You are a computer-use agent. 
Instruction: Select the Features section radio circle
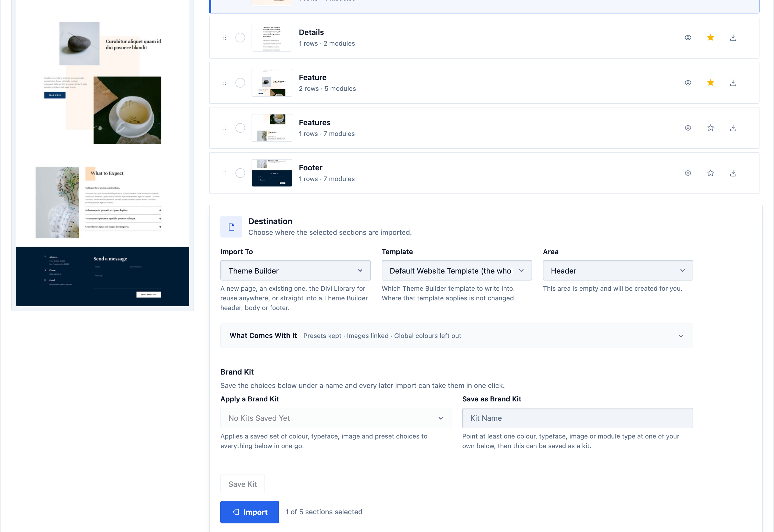[240, 128]
